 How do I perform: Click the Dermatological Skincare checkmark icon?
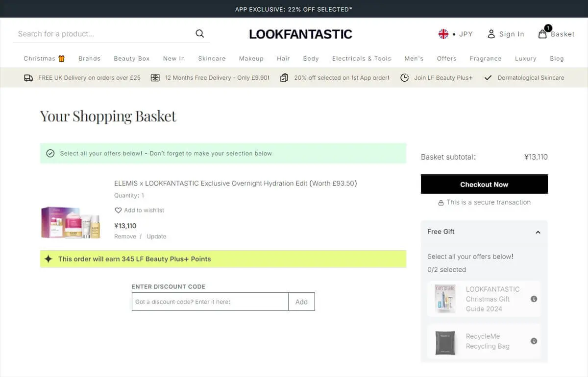[488, 78]
